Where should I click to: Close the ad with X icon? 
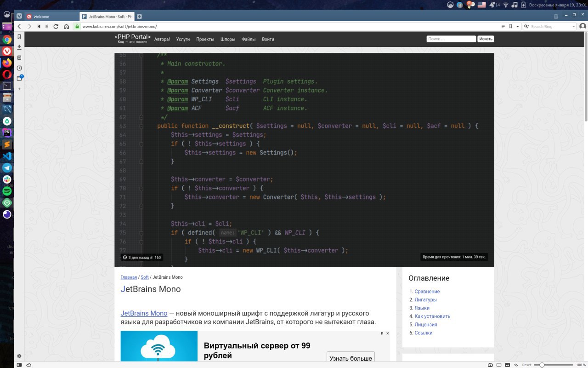pos(387,333)
